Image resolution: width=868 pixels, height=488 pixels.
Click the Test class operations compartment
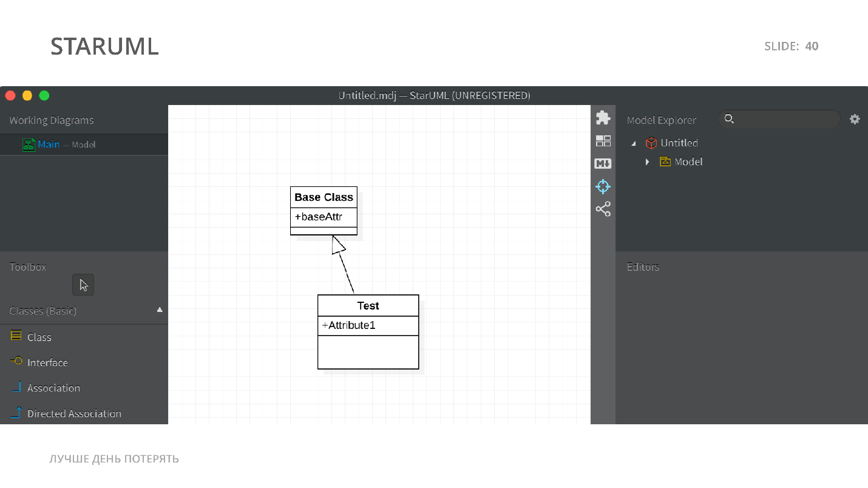(368, 352)
